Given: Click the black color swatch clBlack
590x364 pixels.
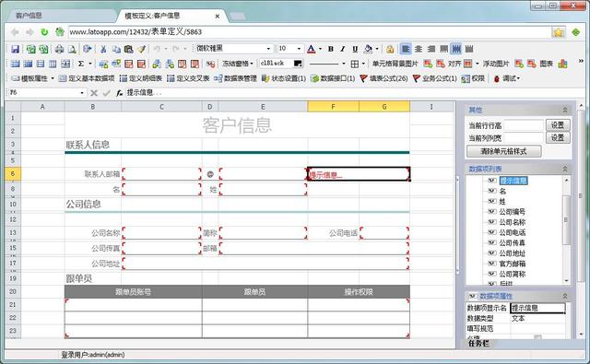Looking at the screenshot, I should (298, 64).
